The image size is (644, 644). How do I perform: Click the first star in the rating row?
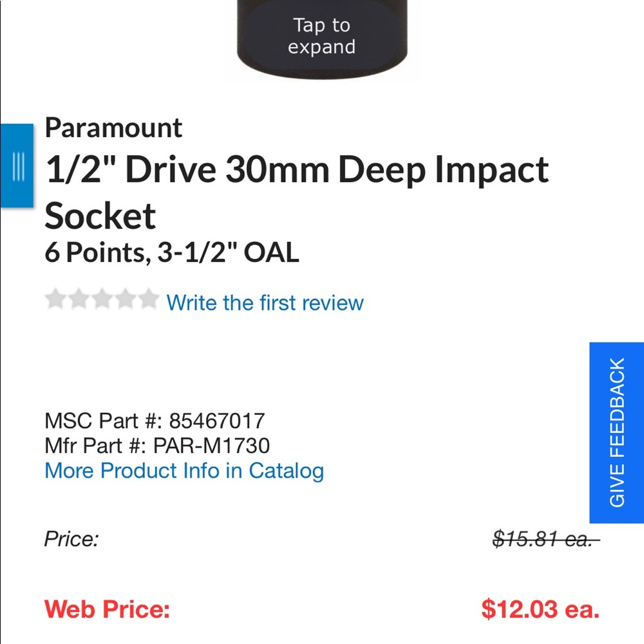point(55,299)
